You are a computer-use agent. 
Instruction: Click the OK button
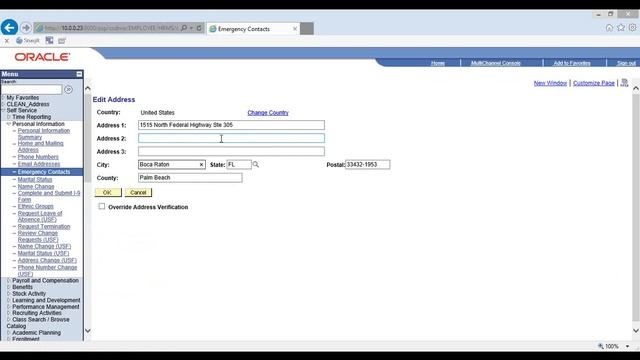[108, 192]
